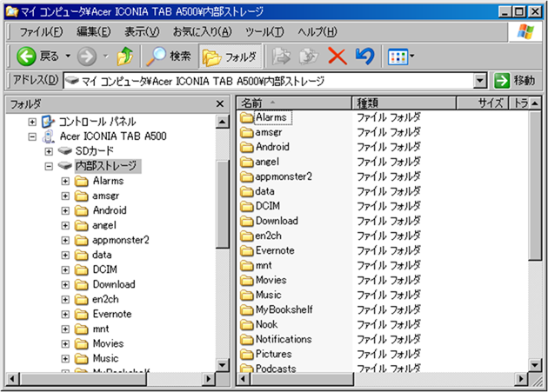Expand the コントロール パネル tree node
548x392 pixels.
[x=32, y=122]
